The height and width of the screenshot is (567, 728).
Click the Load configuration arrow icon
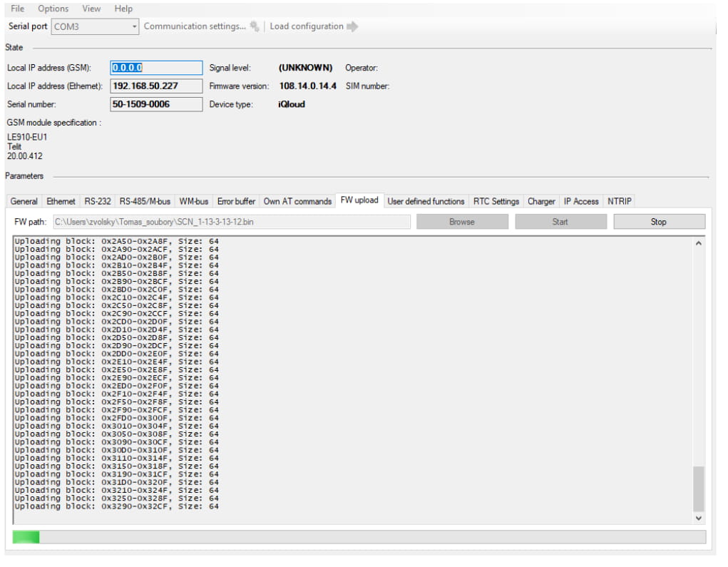pyautogui.click(x=352, y=26)
